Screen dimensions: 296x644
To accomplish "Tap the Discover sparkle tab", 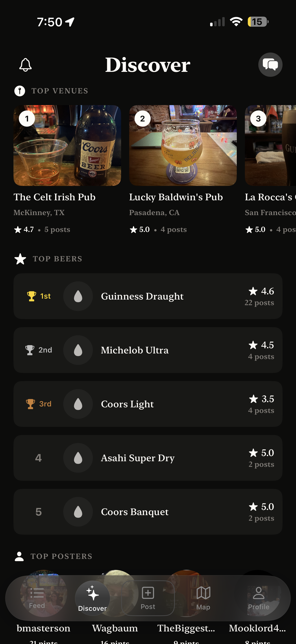I will (92, 598).
